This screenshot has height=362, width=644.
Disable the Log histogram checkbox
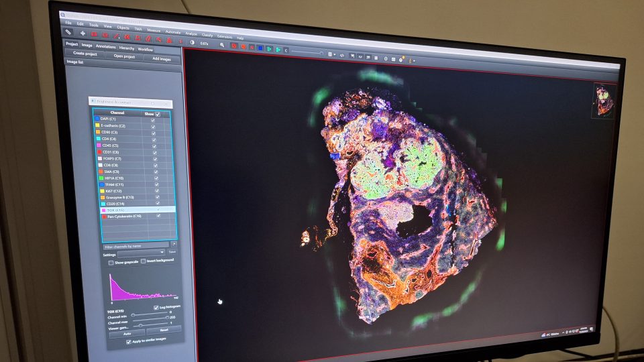click(x=156, y=307)
